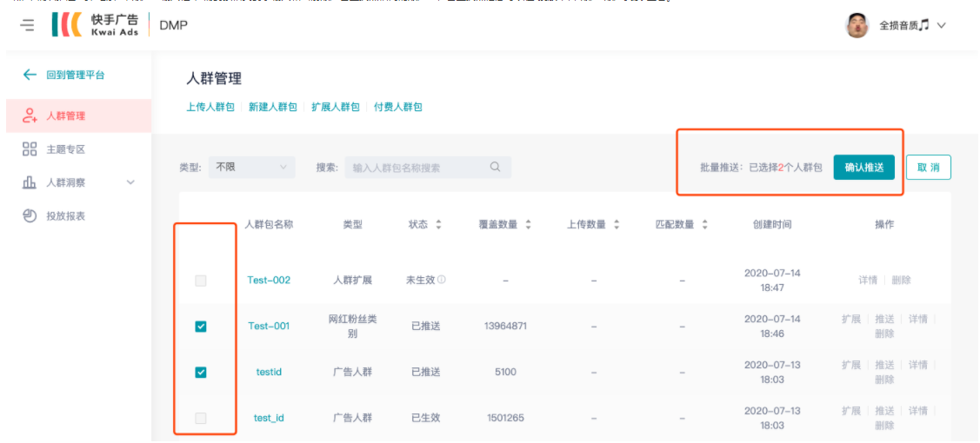Sort by 覆盖数量 column arrows
The image size is (980, 443).
coord(528,224)
